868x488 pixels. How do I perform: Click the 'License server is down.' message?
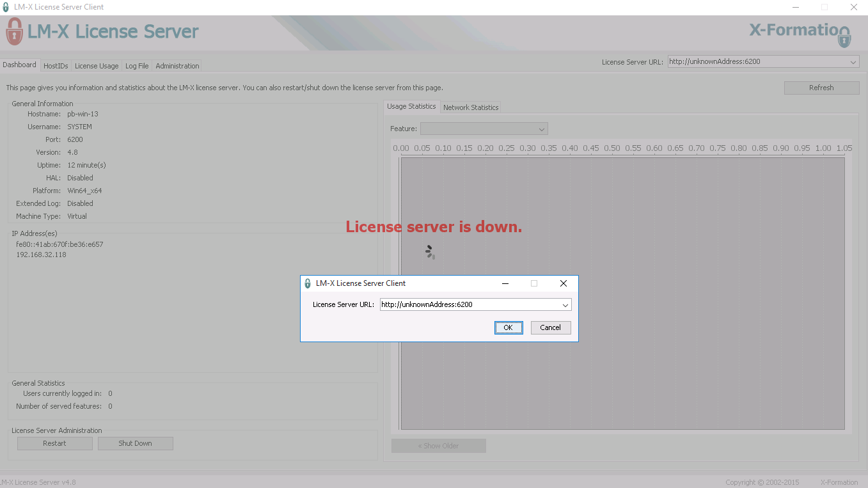tap(434, 226)
